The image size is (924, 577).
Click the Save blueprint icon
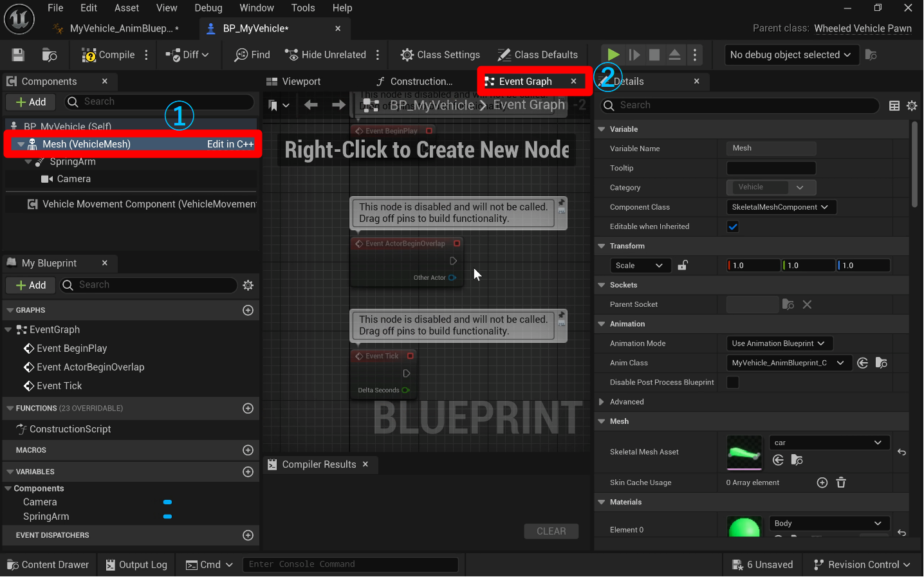(x=18, y=55)
